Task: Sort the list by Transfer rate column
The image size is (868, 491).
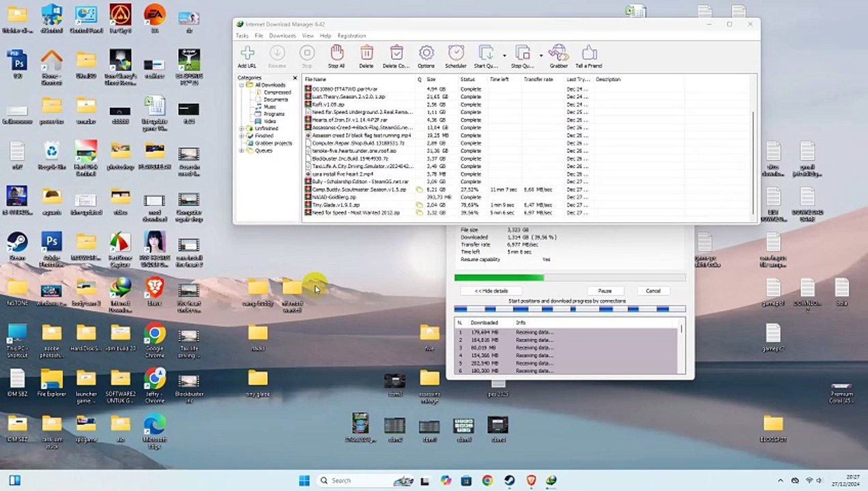Action: coord(544,79)
